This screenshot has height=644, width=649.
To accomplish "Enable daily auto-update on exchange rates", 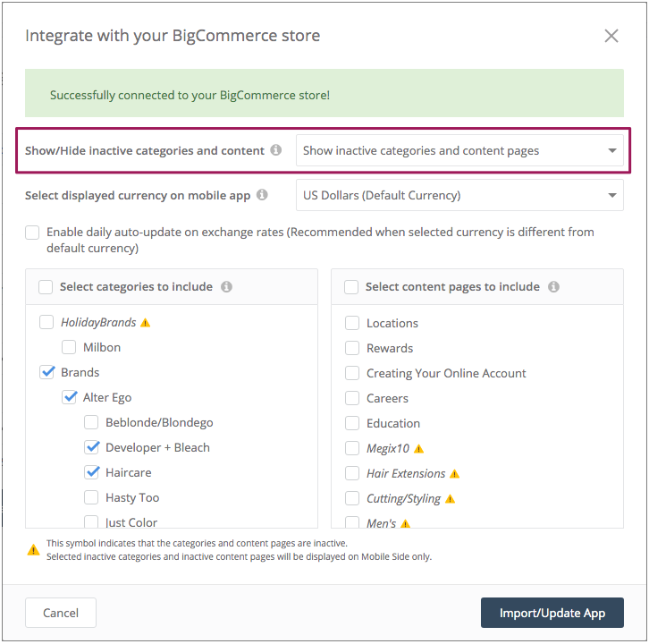I will click(x=32, y=233).
